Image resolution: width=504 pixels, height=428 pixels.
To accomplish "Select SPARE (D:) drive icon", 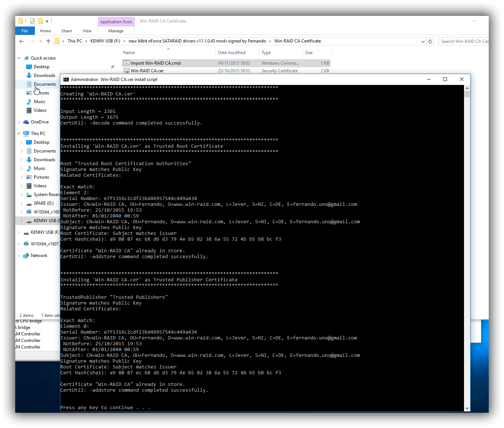I will coord(29,203).
